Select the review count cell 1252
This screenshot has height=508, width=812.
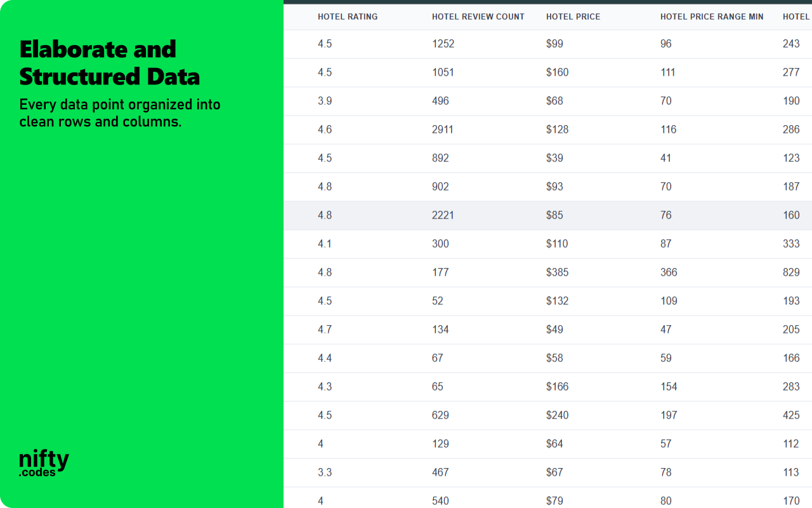pyautogui.click(x=443, y=44)
